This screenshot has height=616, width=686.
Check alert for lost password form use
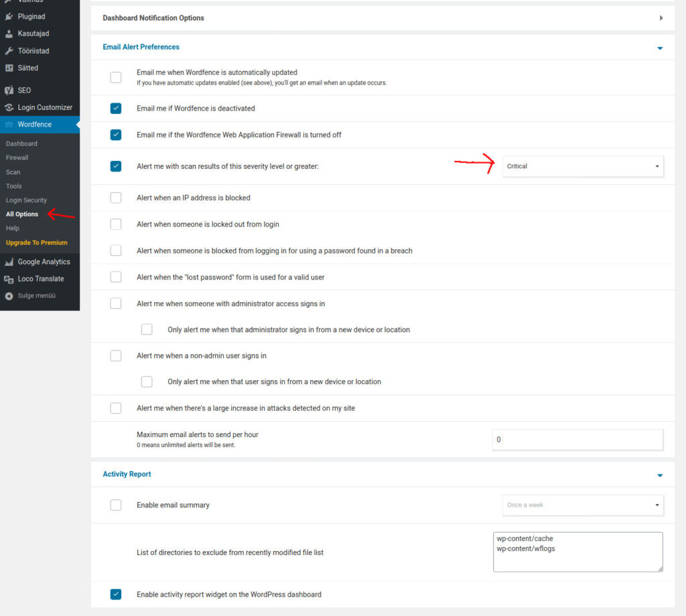(x=115, y=277)
